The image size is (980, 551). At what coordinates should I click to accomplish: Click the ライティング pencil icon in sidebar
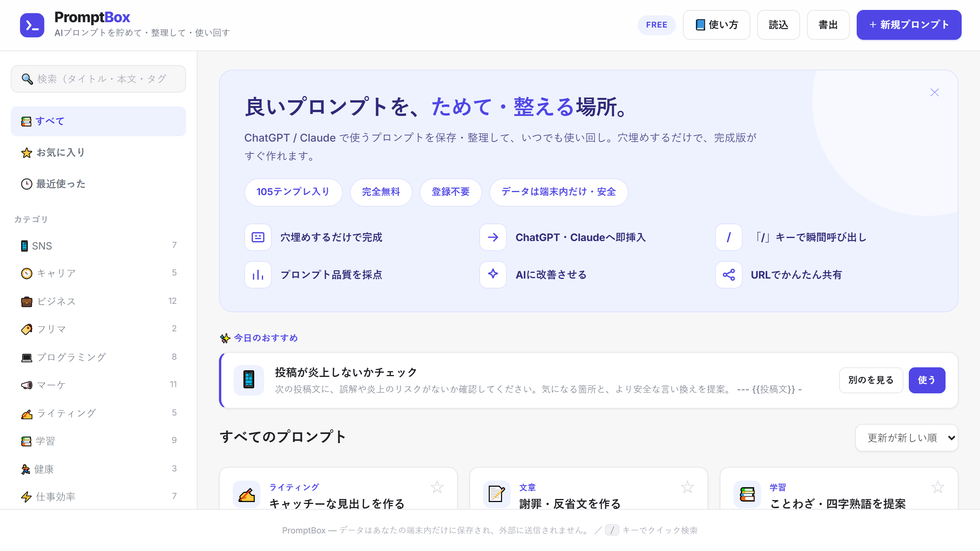[26, 414]
